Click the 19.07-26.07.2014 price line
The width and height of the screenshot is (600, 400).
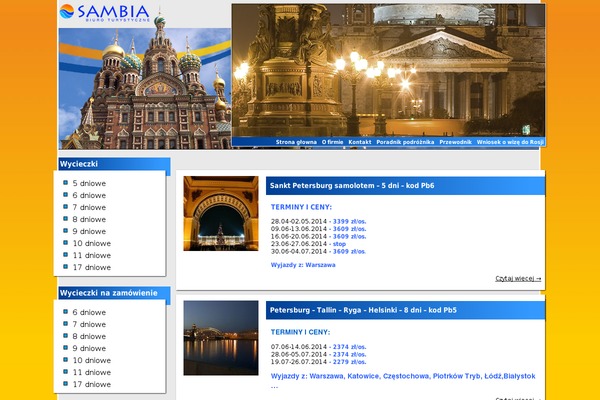tap(318, 362)
